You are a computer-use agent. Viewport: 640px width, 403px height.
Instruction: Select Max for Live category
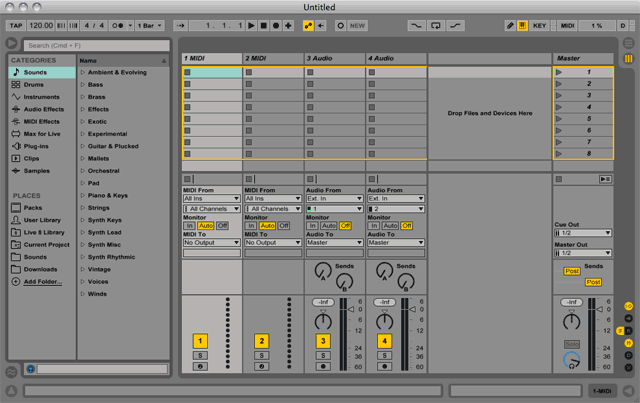[x=42, y=134]
